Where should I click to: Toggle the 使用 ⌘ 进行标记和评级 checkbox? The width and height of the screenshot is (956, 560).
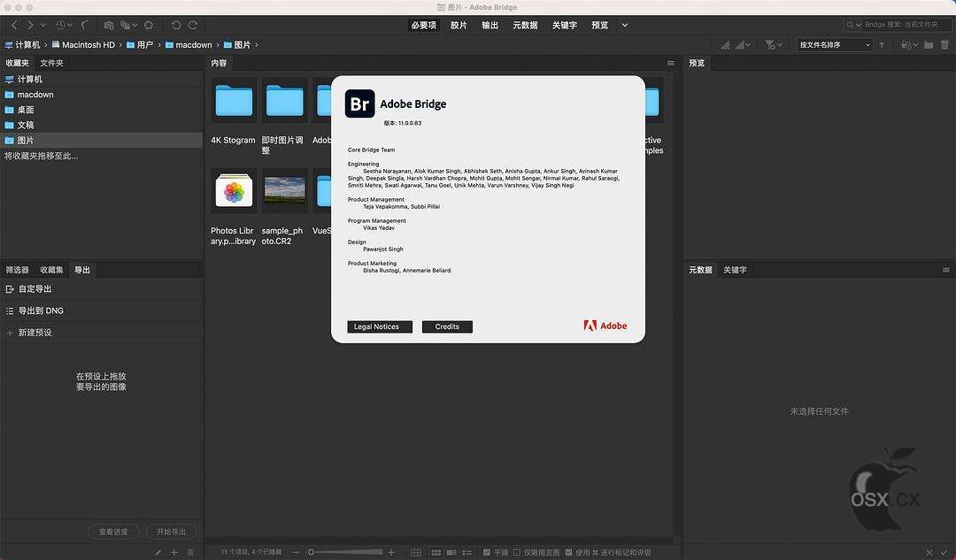point(569,552)
